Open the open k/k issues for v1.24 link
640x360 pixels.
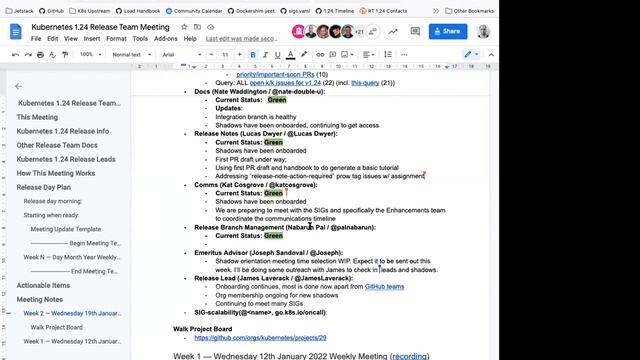click(x=285, y=83)
